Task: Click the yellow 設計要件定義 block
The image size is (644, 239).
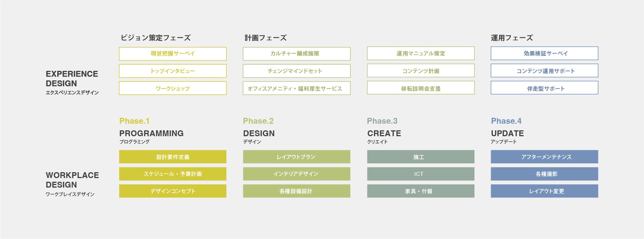Action: click(x=172, y=157)
